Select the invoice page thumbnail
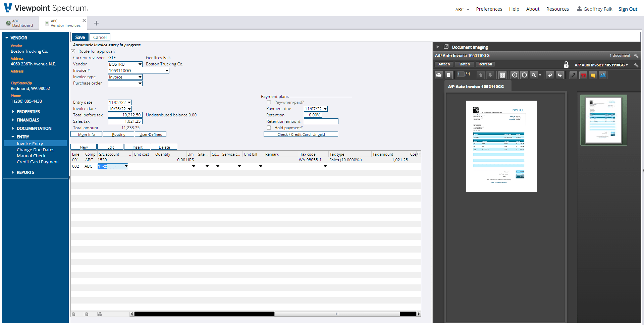 click(x=603, y=120)
